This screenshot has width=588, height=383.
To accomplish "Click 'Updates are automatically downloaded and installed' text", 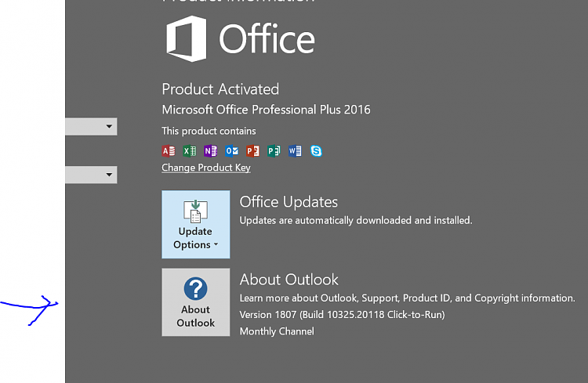I will point(356,220).
